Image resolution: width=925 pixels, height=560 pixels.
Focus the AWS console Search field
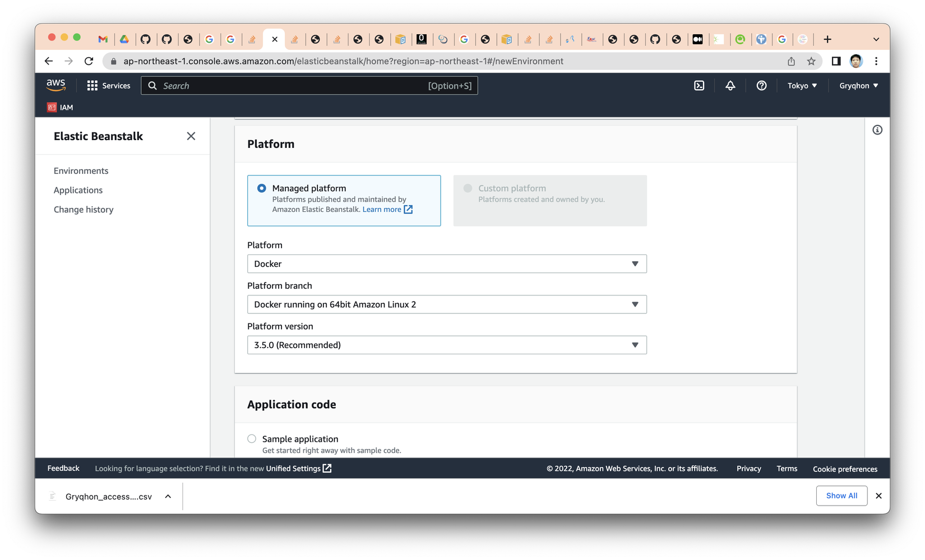[309, 86]
